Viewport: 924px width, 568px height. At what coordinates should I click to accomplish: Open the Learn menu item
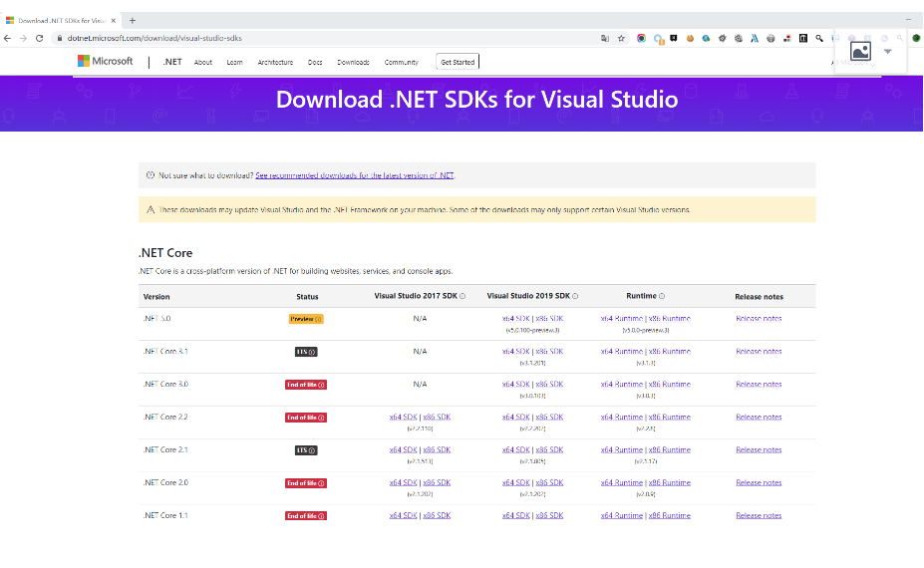click(x=234, y=63)
